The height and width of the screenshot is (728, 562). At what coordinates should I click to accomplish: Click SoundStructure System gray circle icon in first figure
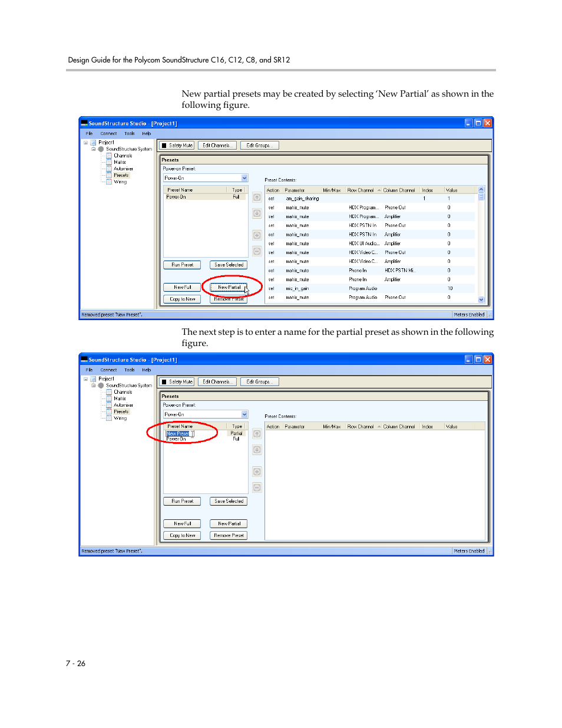click(x=101, y=149)
